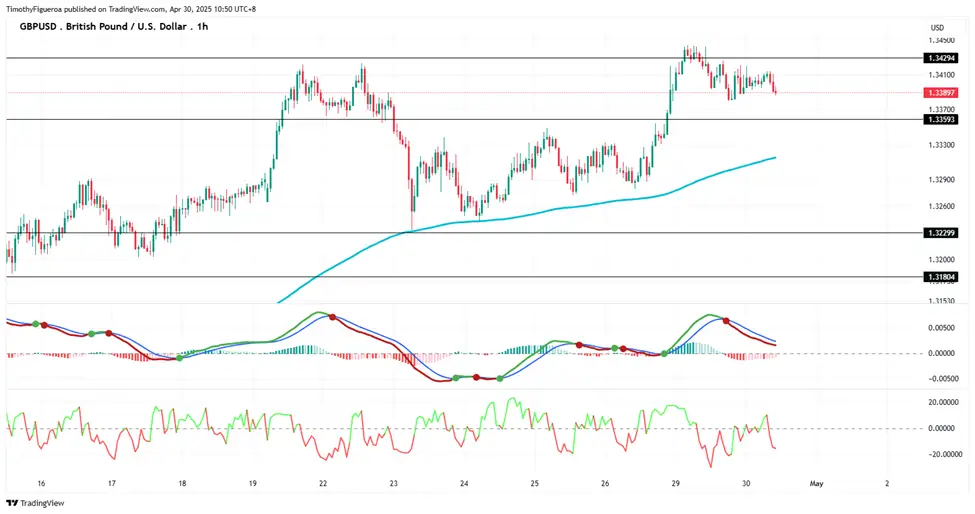Click the TimothyFigueroa publisher name
This screenshot has width=975, height=514.
point(35,9)
